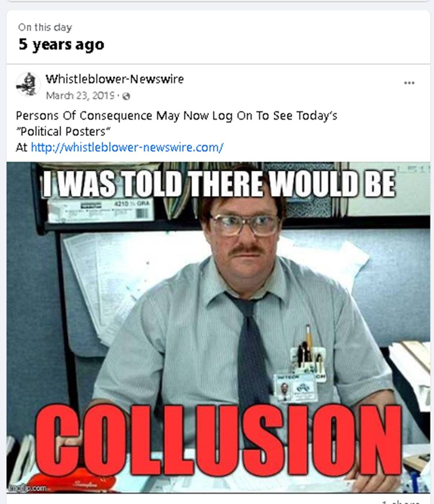Click the globe public-audience icon

126,96
